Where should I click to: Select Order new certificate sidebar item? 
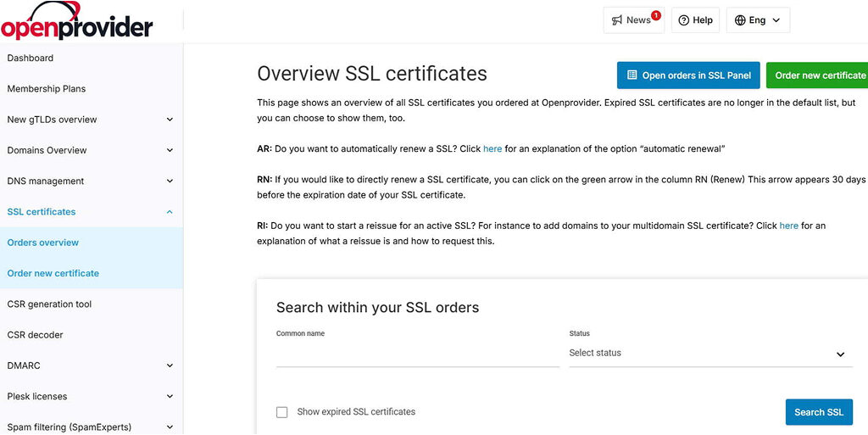[53, 273]
